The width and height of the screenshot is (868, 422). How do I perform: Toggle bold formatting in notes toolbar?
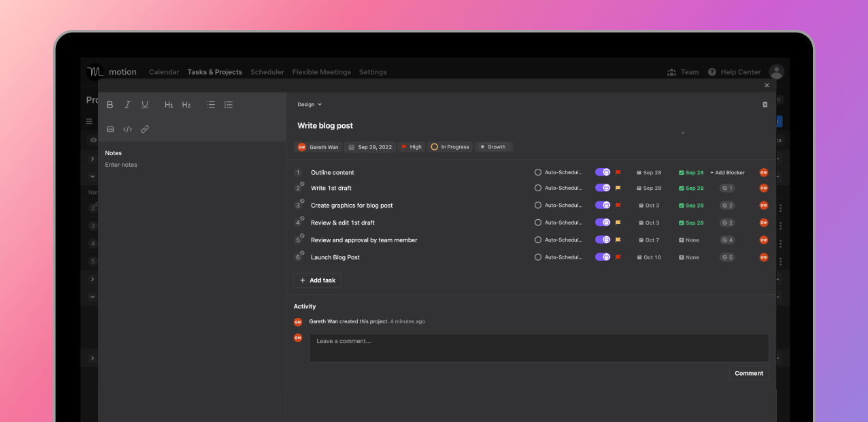[110, 105]
